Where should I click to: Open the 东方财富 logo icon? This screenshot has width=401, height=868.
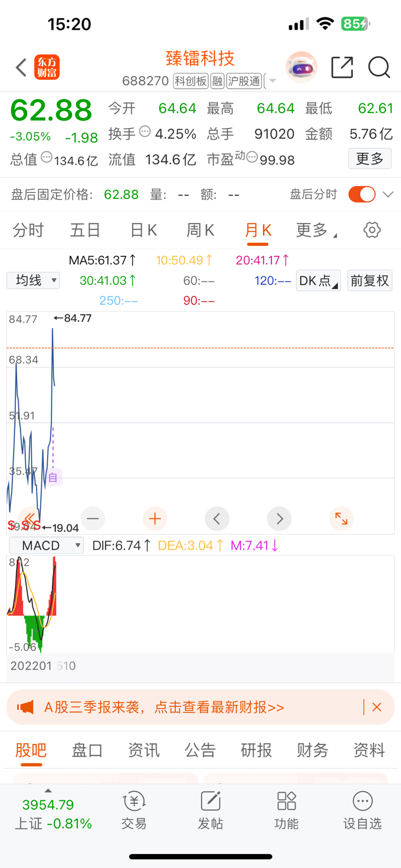pos(47,67)
